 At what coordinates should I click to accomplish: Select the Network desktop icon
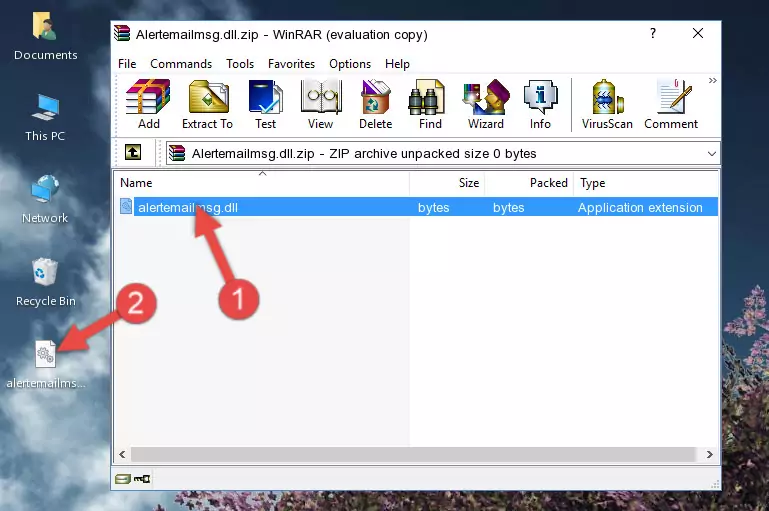point(45,199)
